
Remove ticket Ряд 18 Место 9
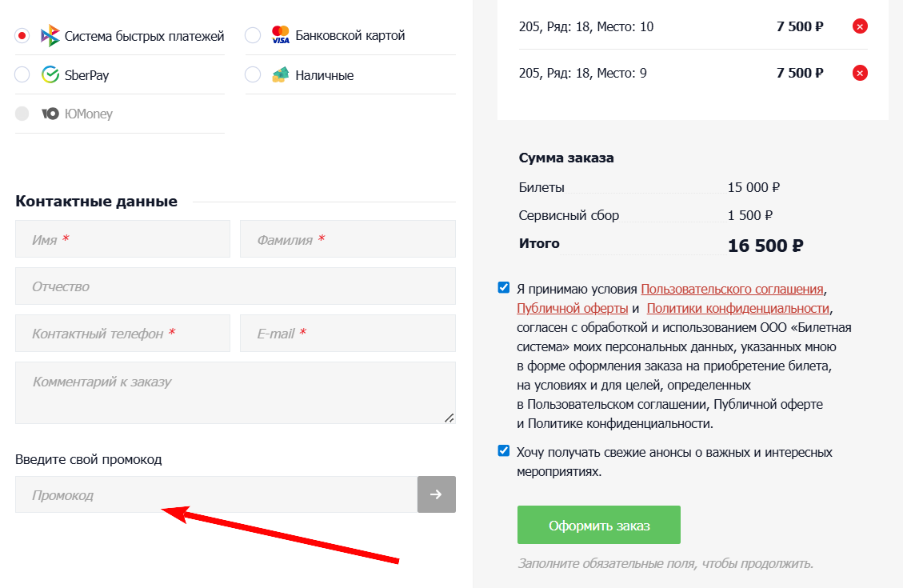[860, 72]
